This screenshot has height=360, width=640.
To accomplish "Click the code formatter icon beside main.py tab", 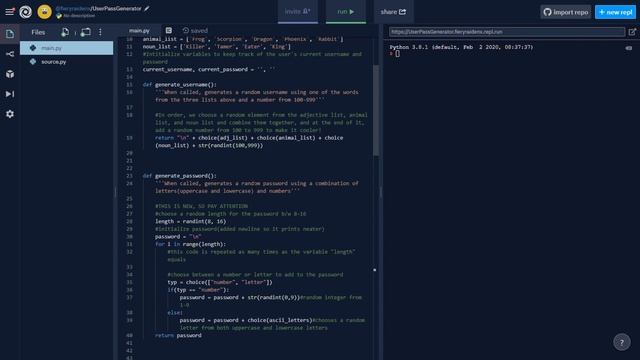I will (169, 30).
